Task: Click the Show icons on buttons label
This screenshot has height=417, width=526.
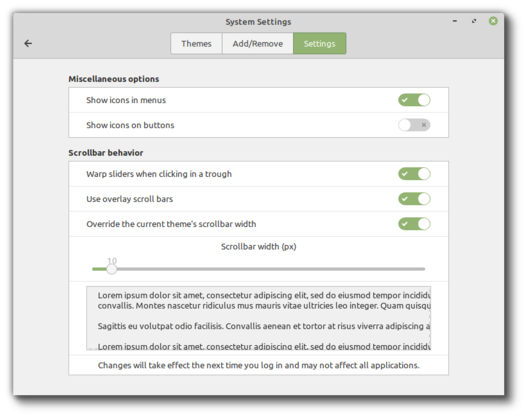Action: (x=130, y=125)
